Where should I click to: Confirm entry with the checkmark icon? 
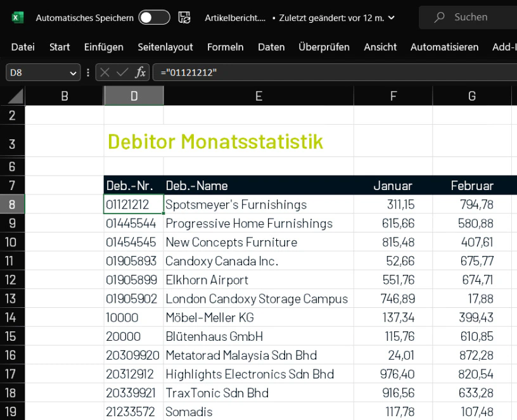[122, 72]
